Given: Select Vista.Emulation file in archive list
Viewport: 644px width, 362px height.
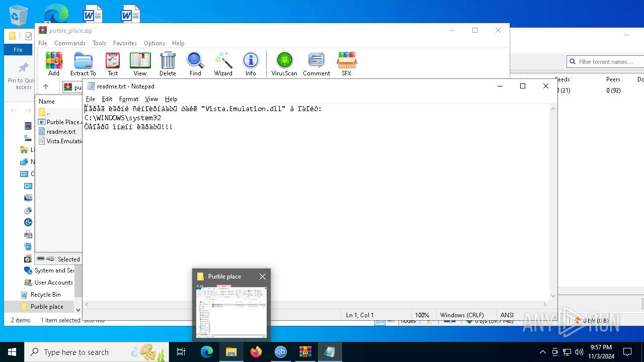Looking at the screenshot, I should tap(60, 141).
